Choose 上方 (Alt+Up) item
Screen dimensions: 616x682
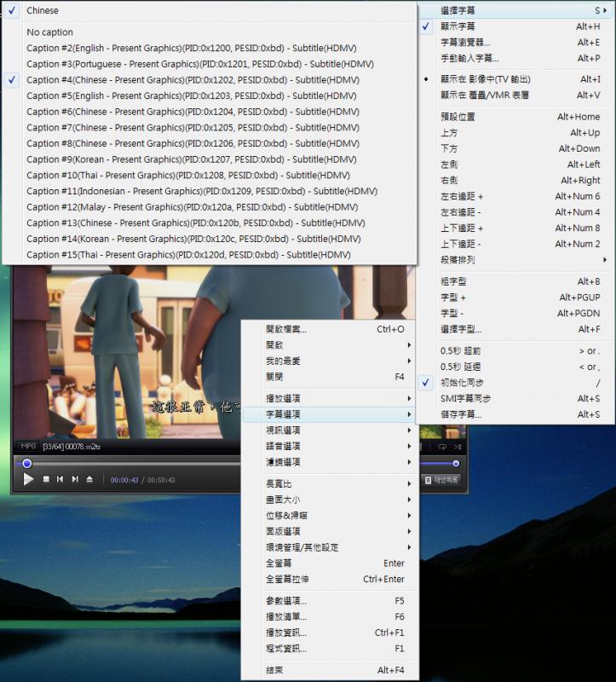[x=515, y=133]
